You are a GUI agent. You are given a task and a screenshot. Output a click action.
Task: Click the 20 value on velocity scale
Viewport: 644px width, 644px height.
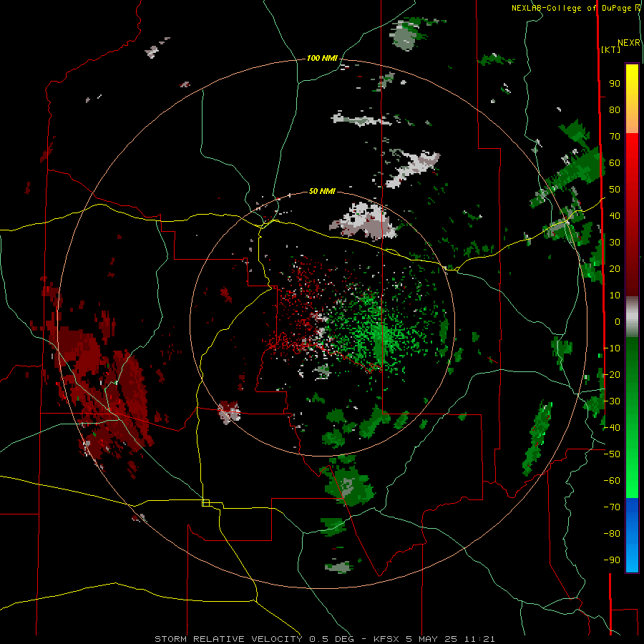click(x=615, y=269)
